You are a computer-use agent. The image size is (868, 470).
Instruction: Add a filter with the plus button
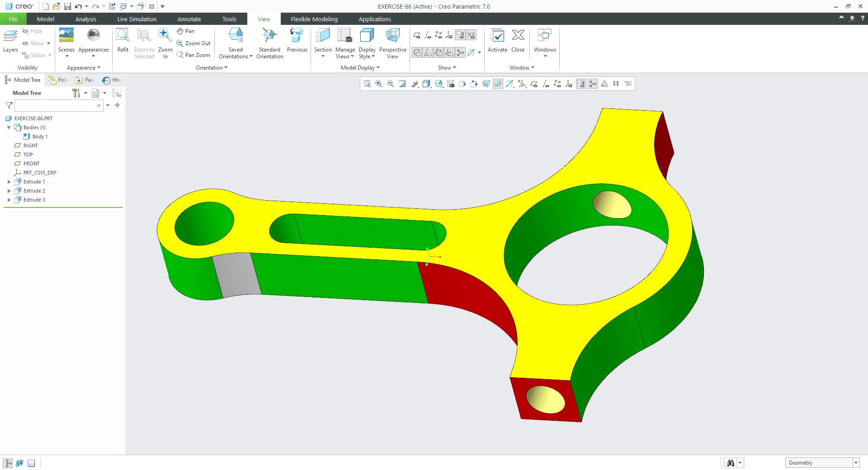[118, 105]
